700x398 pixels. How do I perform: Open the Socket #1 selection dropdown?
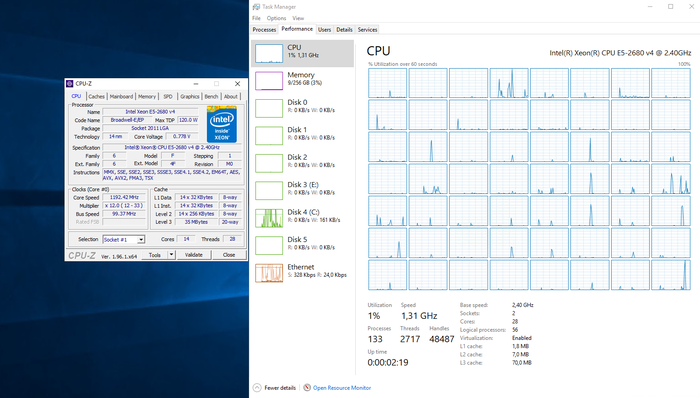[x=124, y=240]
